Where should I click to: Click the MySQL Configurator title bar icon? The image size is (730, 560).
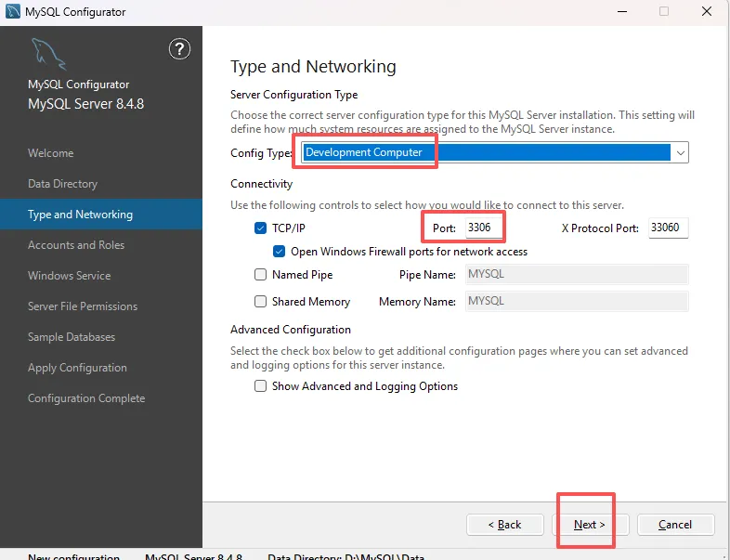coord(13,11)
